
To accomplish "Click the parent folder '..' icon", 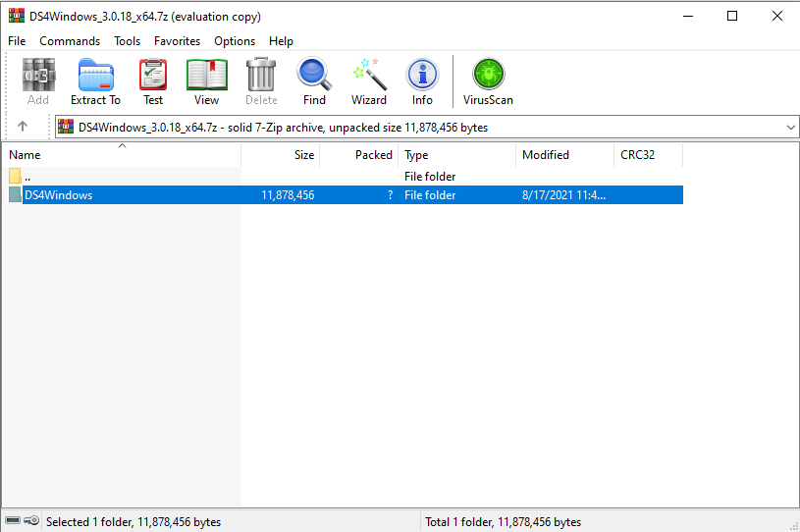I will coord(15,176).
